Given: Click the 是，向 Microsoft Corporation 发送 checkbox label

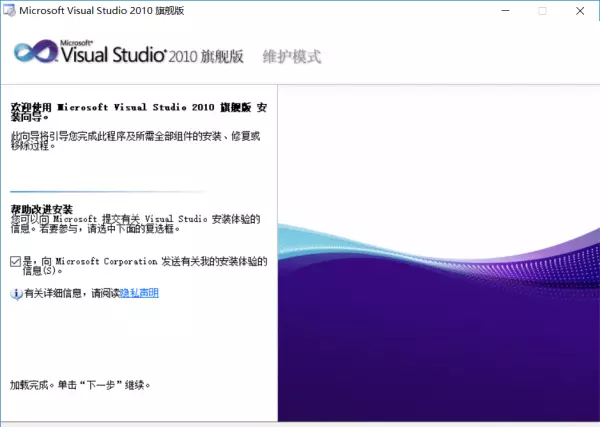Looking at the screenshot, I should pos(145,266).
